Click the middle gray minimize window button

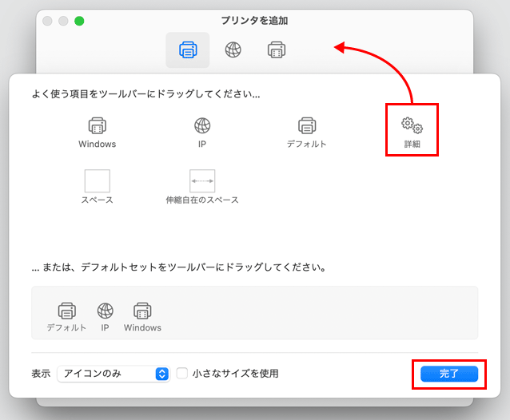[x=63, y=21]
